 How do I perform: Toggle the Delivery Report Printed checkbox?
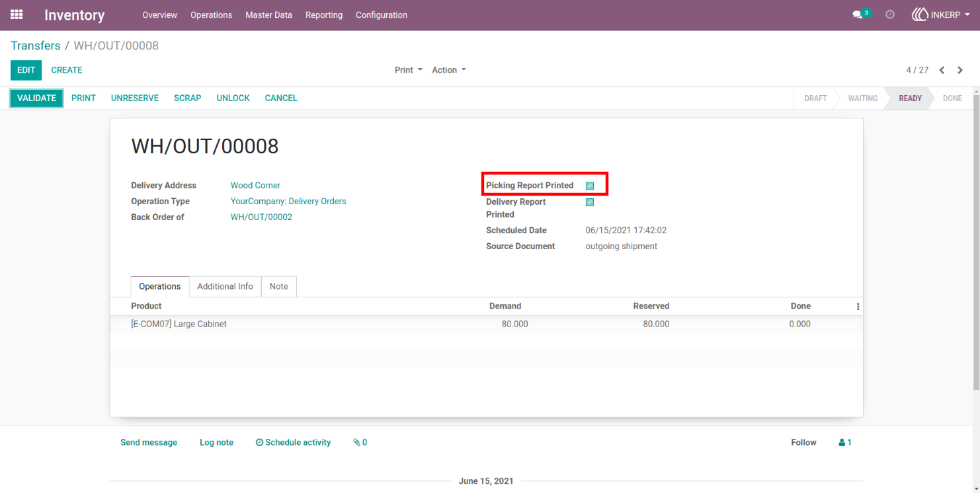590,202
